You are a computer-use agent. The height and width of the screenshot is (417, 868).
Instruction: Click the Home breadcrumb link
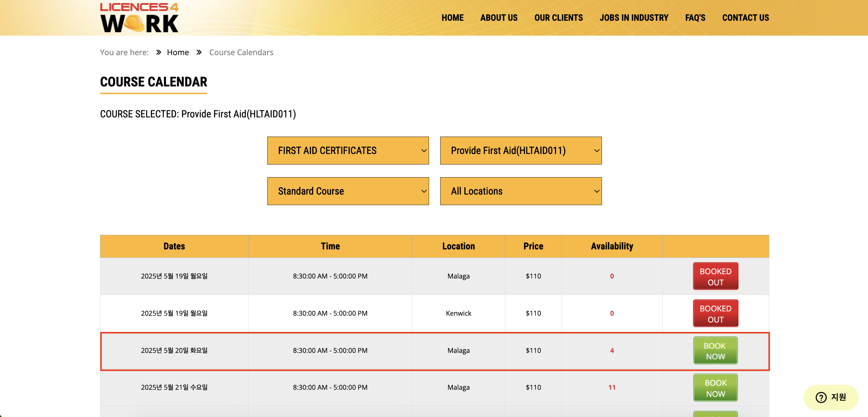[178, 52]
